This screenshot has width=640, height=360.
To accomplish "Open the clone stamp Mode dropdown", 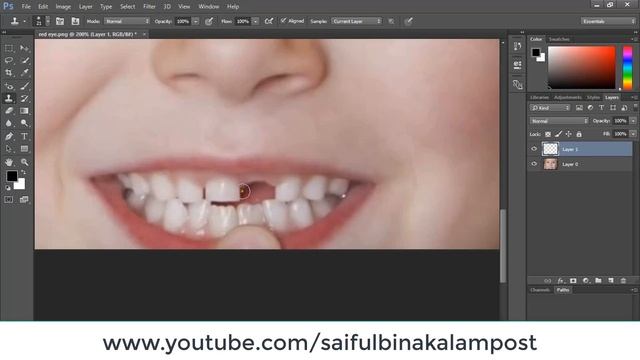I will pos(127,21).
